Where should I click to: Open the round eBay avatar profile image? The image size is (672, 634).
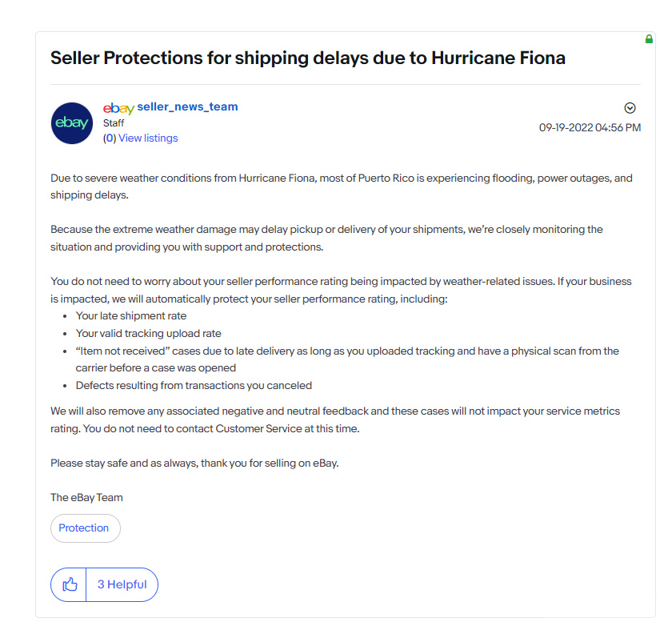(x=72, y=123)
